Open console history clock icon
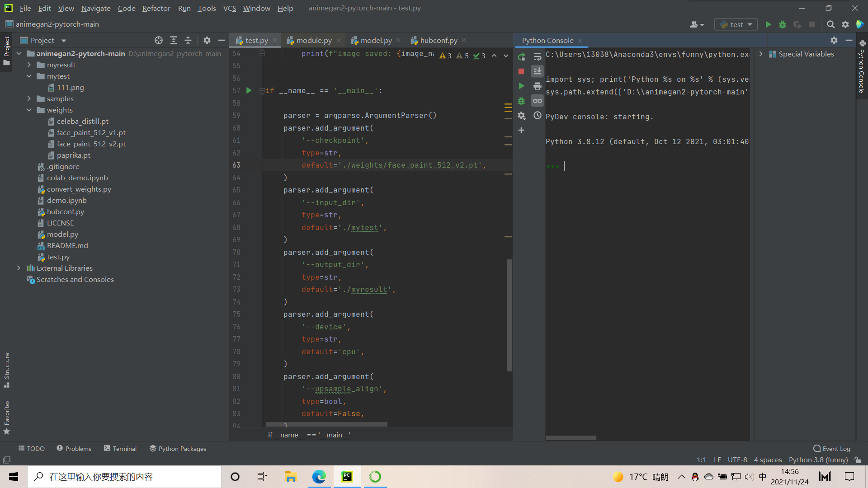Image resolution: width=868 pixels, height=488 pixels. (537, 115)
